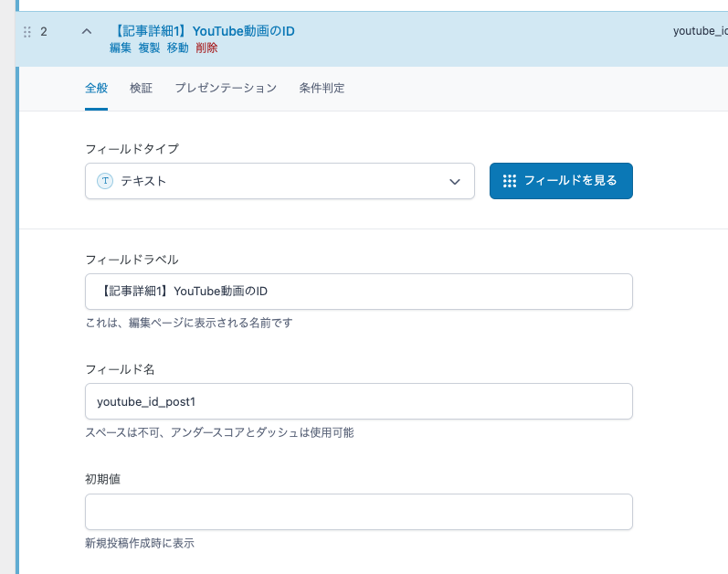
Task: Focus the フィールドラベル input field
Action: coord(358,292)
